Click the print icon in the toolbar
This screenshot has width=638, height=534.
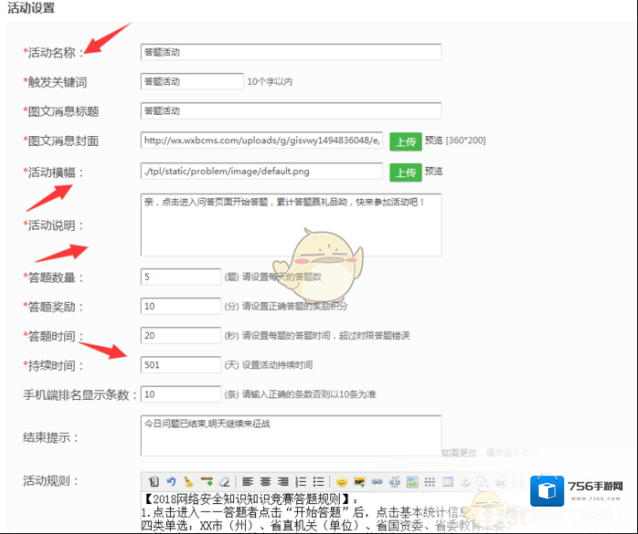pyautogui.click(x=500, y=482)
